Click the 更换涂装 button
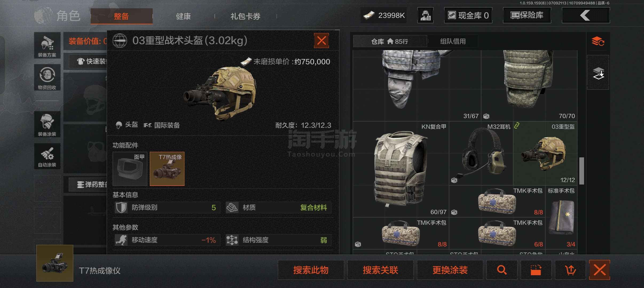Screen dimensions: 644x288 pos(450,270)
